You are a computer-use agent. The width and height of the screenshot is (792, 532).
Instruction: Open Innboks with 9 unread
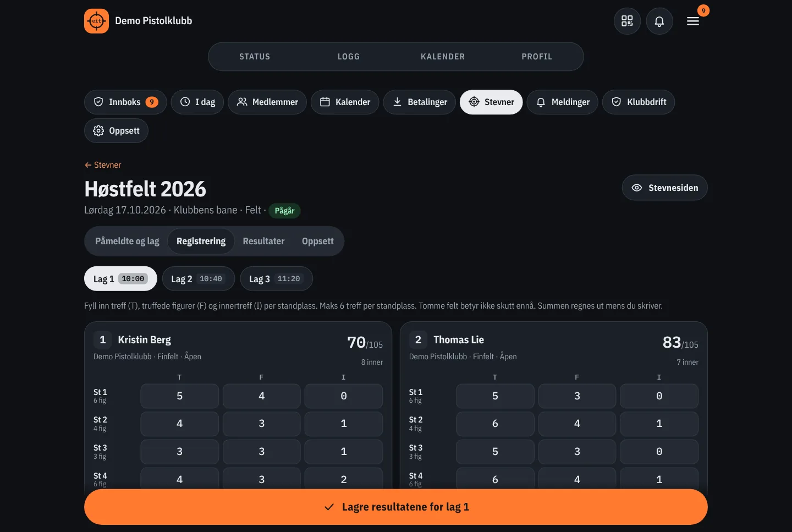125,102
